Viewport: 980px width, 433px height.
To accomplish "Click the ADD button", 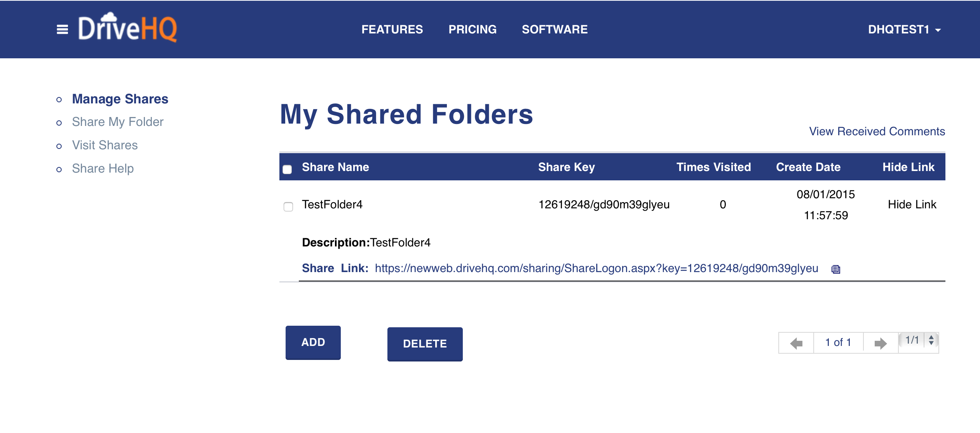I will tap(313, 342).
